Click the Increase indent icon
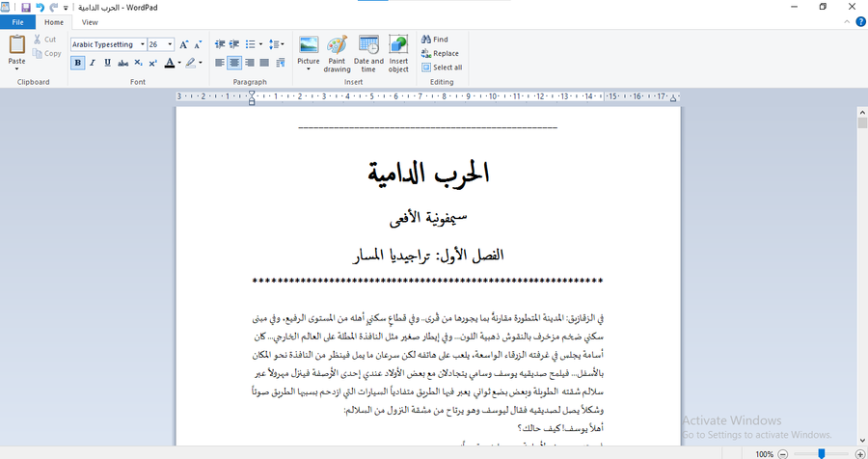Screen dimensions: 868x459 [234, 44]
